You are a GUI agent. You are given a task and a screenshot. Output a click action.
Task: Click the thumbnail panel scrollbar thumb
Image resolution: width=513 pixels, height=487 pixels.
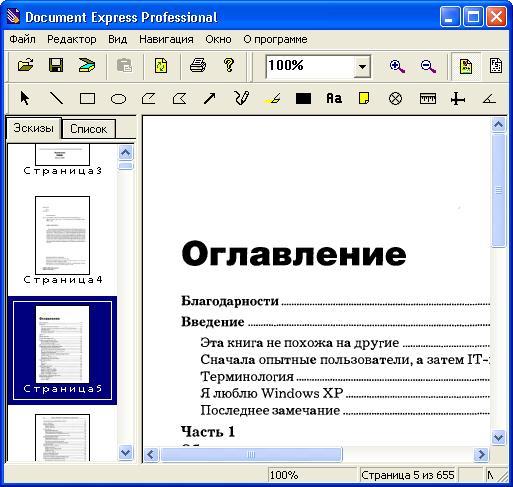(x=126, y=166)
